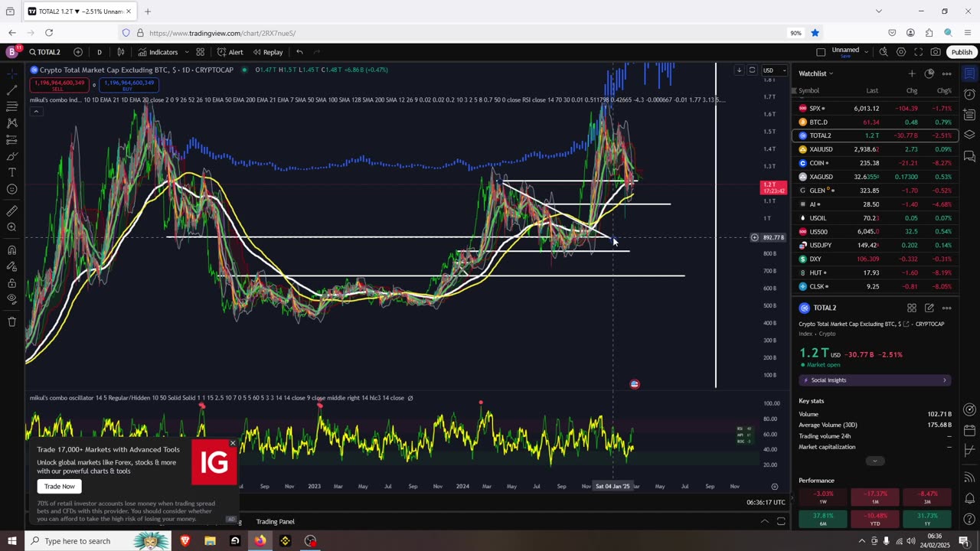
Task: Select the Text annotation tool
Action: (11, 173)
